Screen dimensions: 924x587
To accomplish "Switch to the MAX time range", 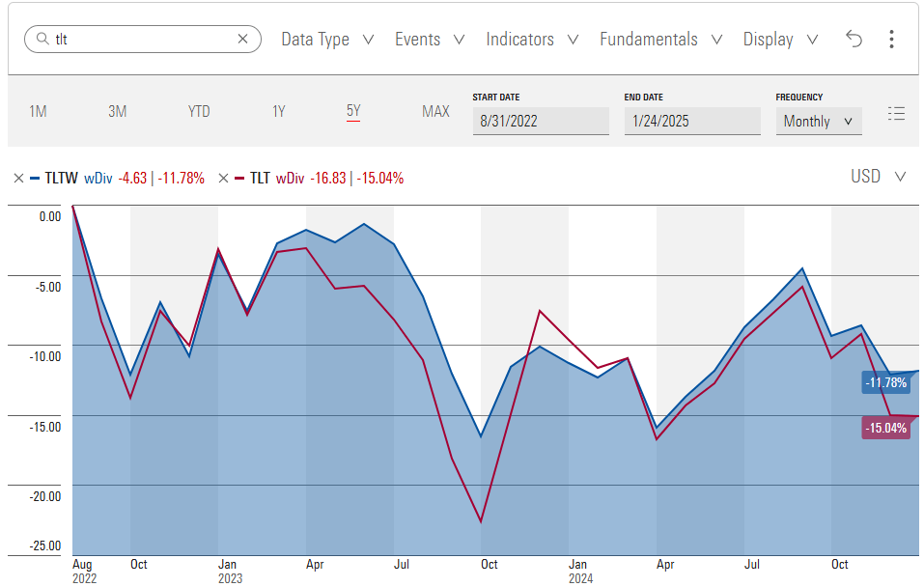I will pyautogui.click(x=435, y=111).
